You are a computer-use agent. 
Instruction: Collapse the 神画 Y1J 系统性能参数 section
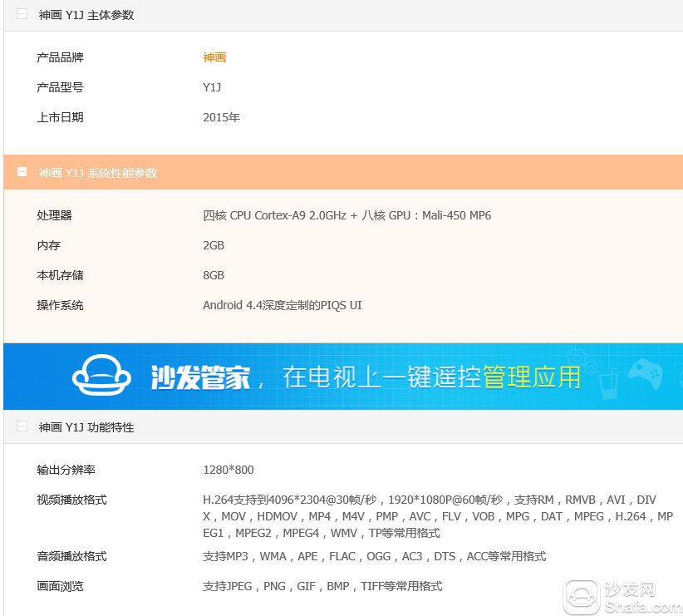coord(22,172)
